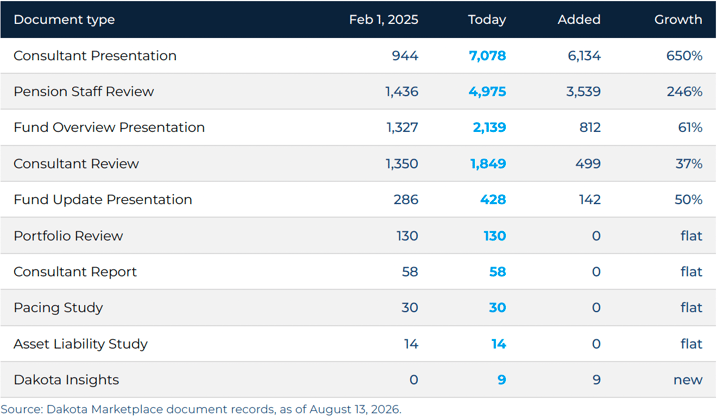
Task: Select the 'Fund Update Presentation' row label
Action: point(103,199)
